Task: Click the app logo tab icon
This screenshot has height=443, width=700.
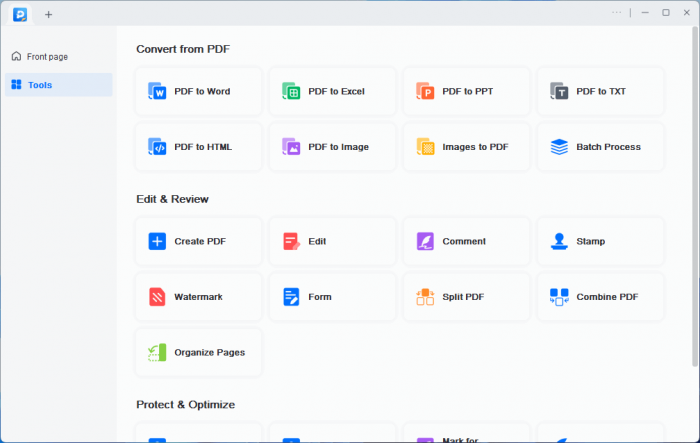Action: (20, 14)
